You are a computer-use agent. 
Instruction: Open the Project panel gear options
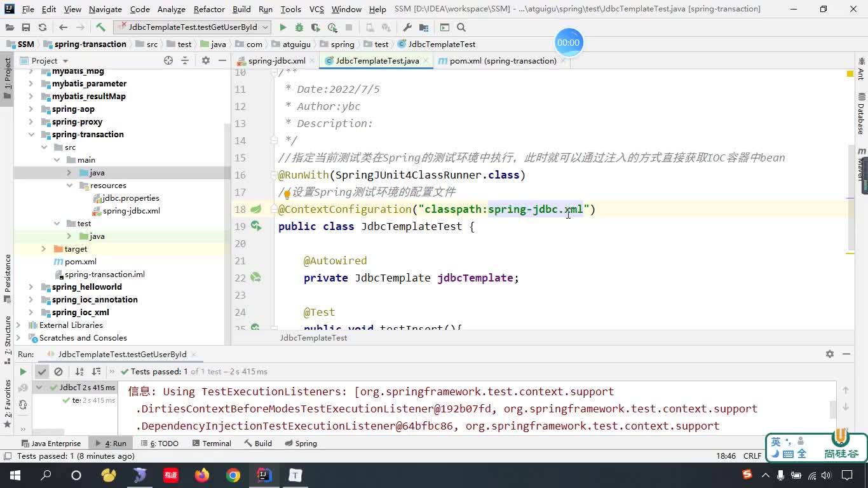(x=205, y=60)
